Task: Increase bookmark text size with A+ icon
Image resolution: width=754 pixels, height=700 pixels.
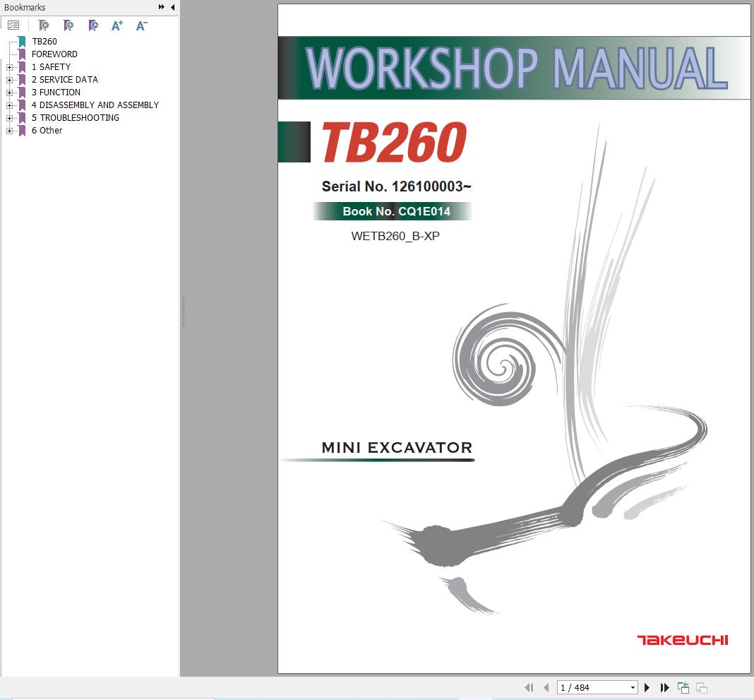Action: click(x=116, y=25)
